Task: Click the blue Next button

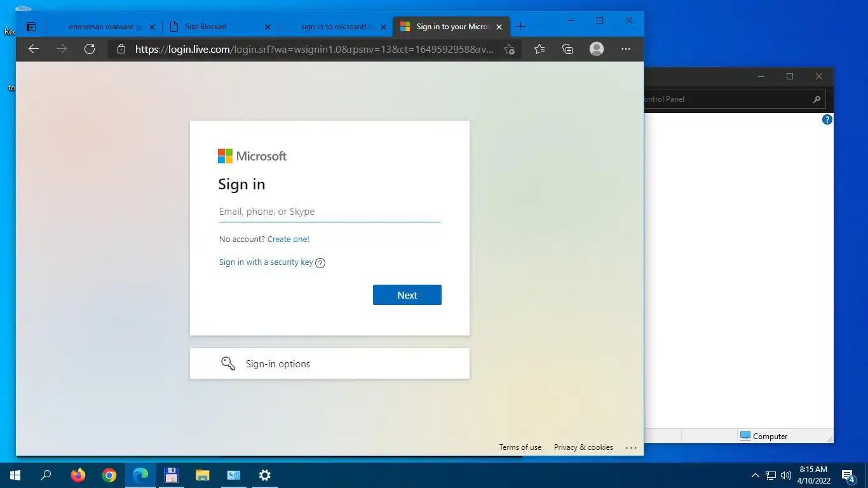Action: [x=407, y=295]
